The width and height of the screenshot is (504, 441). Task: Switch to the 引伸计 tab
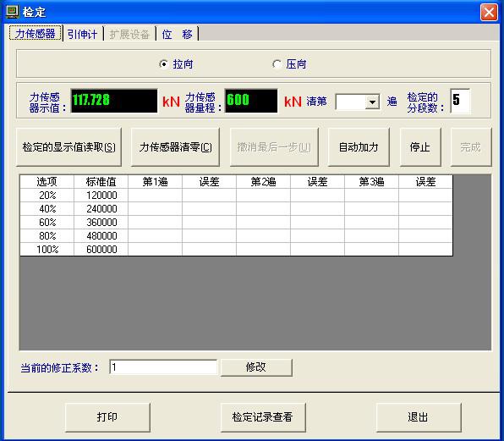pyautogui.click(x=83, y=34)
